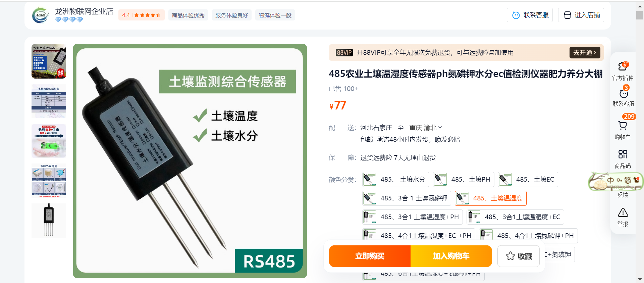Select the 485、土壤水分 option

(396, 180)
